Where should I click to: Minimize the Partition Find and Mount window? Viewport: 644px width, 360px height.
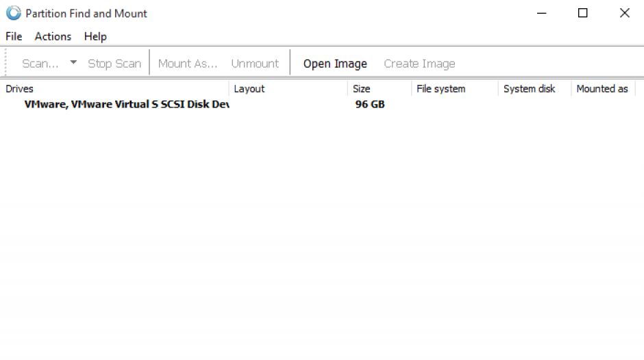(542, 13)
